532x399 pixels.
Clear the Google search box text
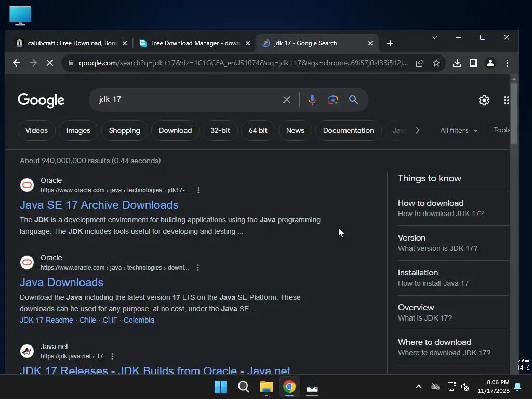click(x=287, y=100)
